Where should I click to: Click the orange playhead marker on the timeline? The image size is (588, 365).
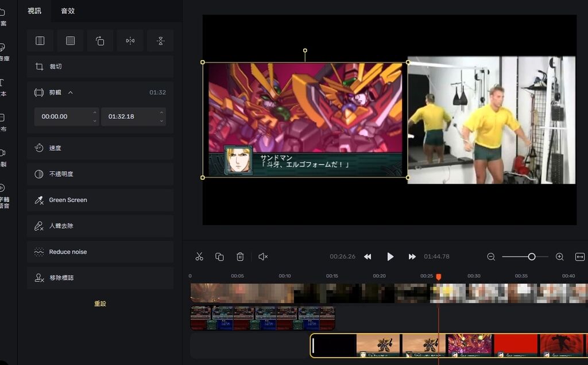438,277
